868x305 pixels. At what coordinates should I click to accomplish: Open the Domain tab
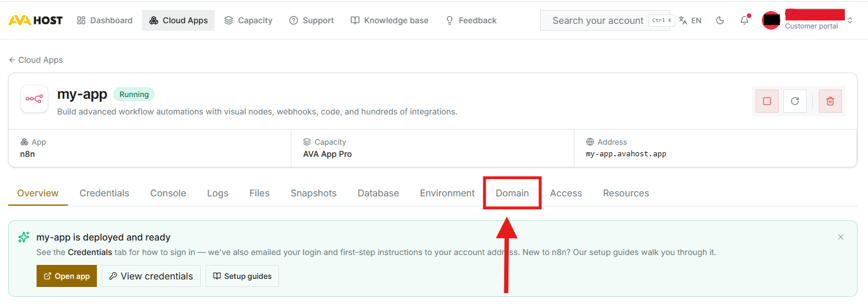click(512, 193)
